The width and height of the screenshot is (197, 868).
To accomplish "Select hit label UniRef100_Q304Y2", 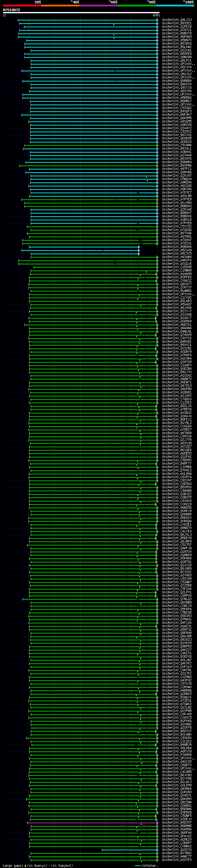I will click(177, 128).
